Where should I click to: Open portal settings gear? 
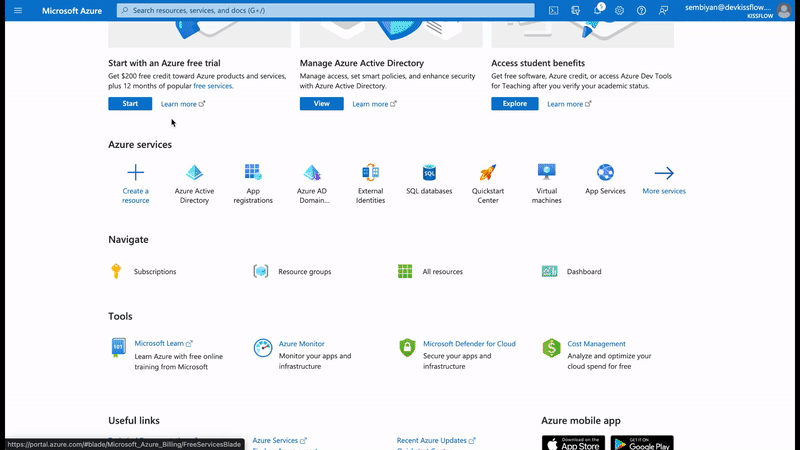coord(619,10)
